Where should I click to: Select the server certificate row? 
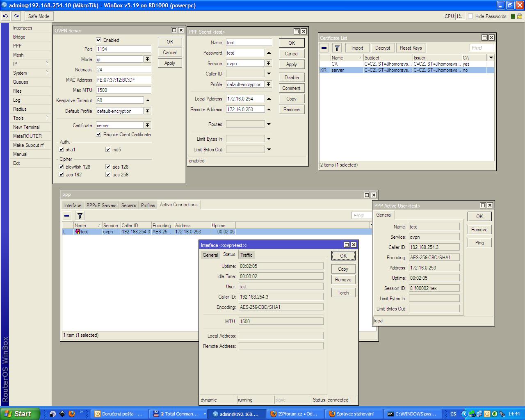(x=407, y=70)
